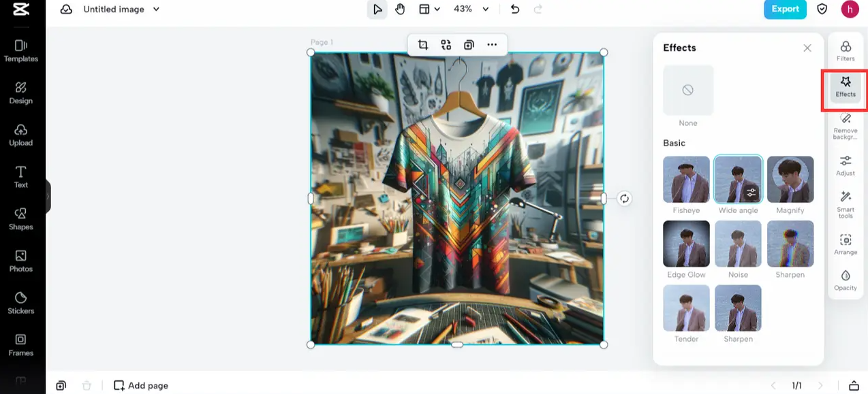868x394 pixels.
Task: Click the duplicate icon in floating toolbar
Action: click(x=469, y=45)
